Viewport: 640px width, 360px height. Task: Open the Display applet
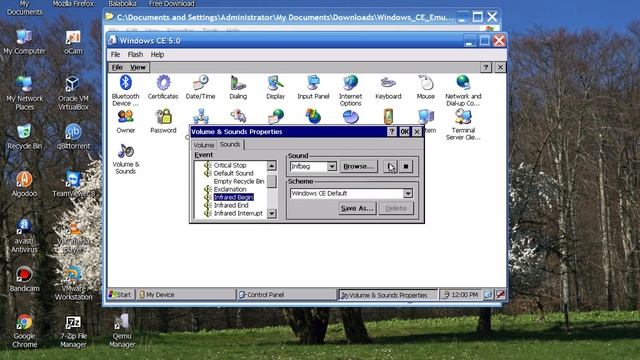pyautogui.click(x=276, y=87)
